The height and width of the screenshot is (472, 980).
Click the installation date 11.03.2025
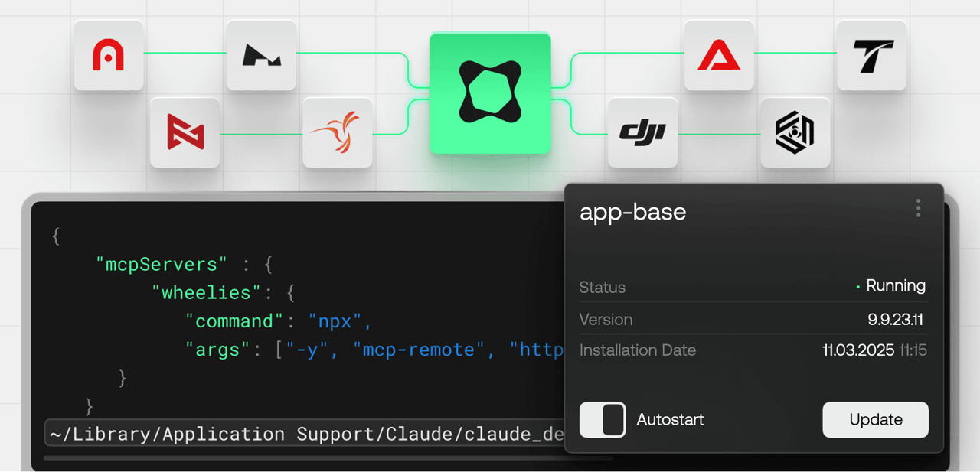(x=858, y=350)
